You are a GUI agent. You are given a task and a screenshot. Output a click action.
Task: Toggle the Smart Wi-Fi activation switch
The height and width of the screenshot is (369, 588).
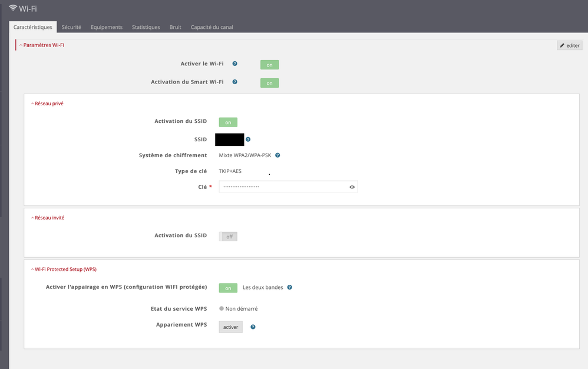click(269, 83)
